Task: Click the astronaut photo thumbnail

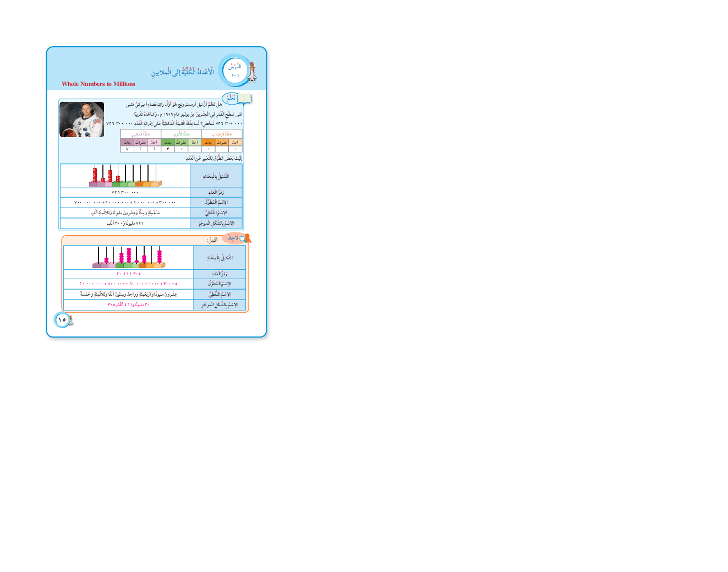Action: 82,119
